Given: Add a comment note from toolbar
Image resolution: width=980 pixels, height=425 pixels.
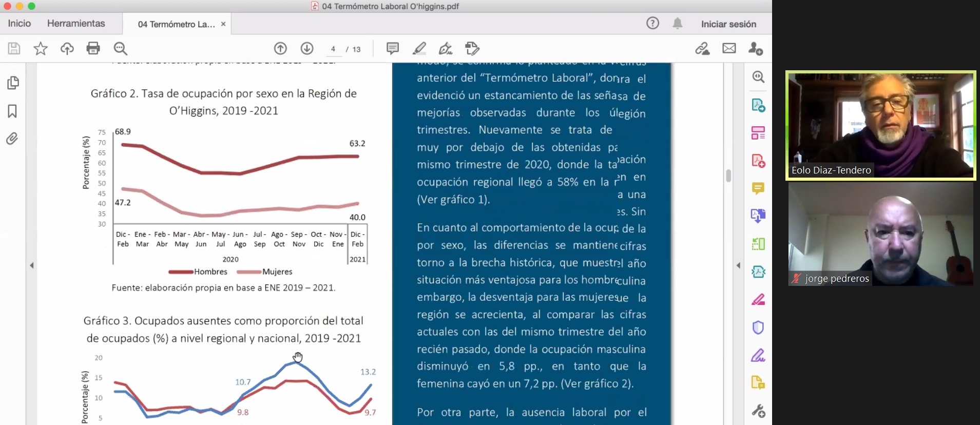Looking at the screenshot, I should (393, 49).
